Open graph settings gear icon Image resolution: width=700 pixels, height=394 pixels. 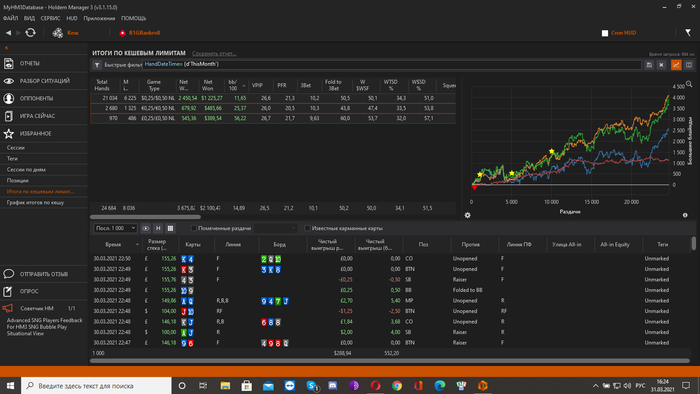click(467, 215)
